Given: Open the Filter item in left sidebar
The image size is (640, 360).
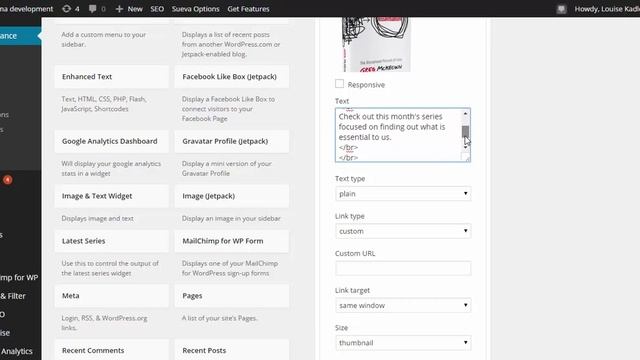Looking at the screenshot, I should [13, 296].
